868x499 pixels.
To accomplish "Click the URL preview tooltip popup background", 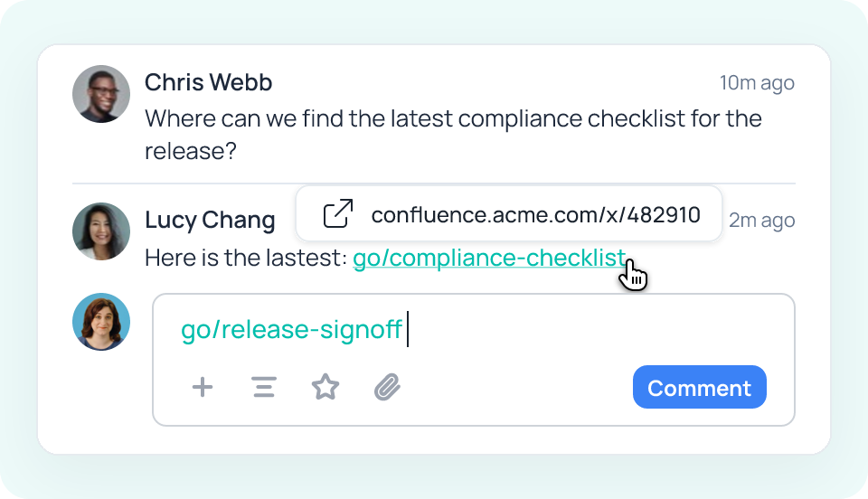I will [509, 213].
